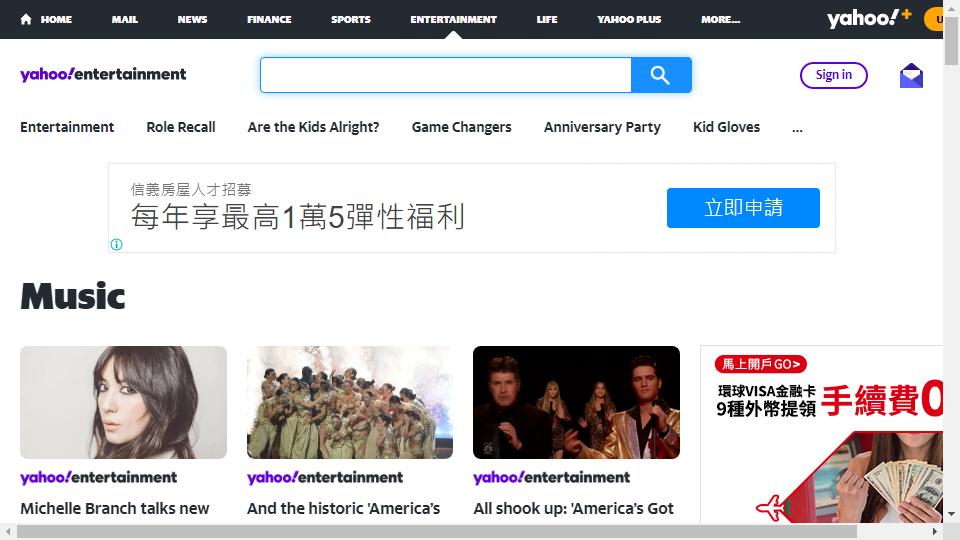Viewport: 960px width, 540px height.
Task: Click the scroll left arrow of horizontal scrollbar
Action: pyautogui.click(x=8, y=531)
